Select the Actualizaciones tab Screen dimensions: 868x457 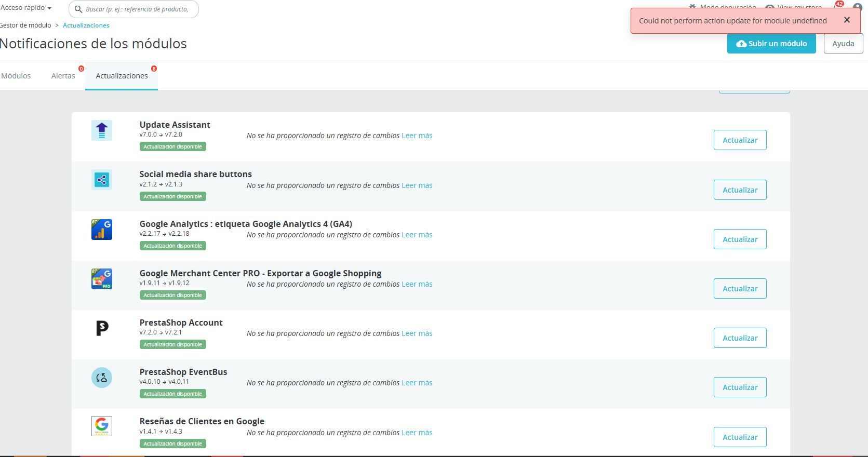tap(122, 76)
